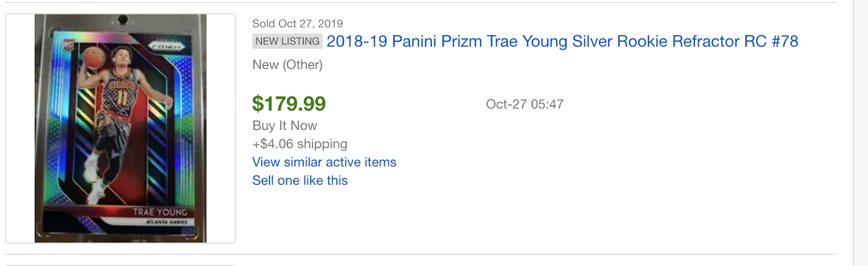
Task: Click the basketball in the card photo
Action: 94,56
